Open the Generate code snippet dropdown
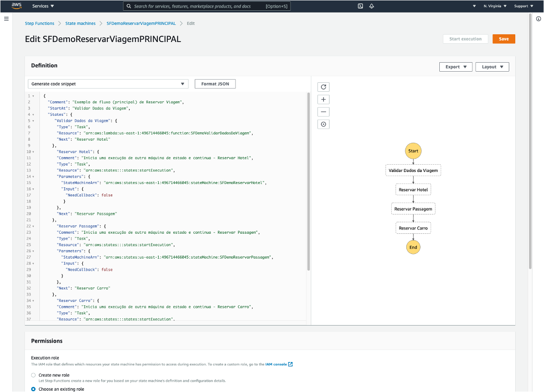The height and width of the screenshot is (392, 544). click(x=108, y=84)
